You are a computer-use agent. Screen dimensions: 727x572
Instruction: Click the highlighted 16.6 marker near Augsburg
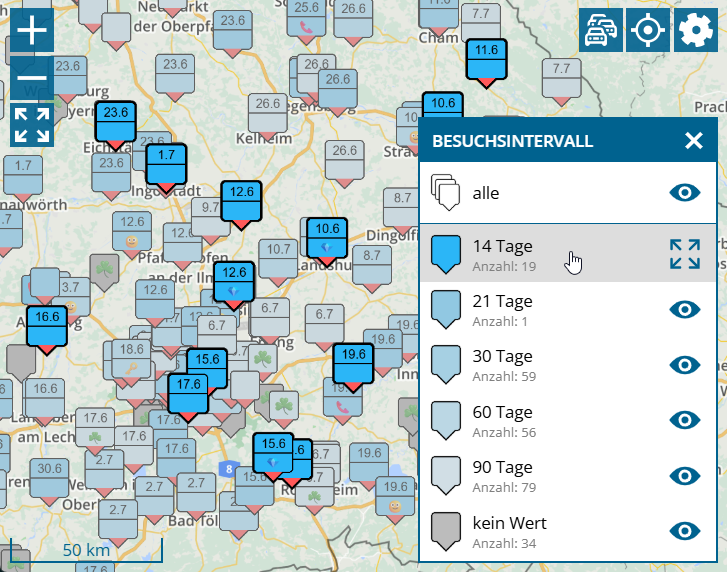point(46,330)
